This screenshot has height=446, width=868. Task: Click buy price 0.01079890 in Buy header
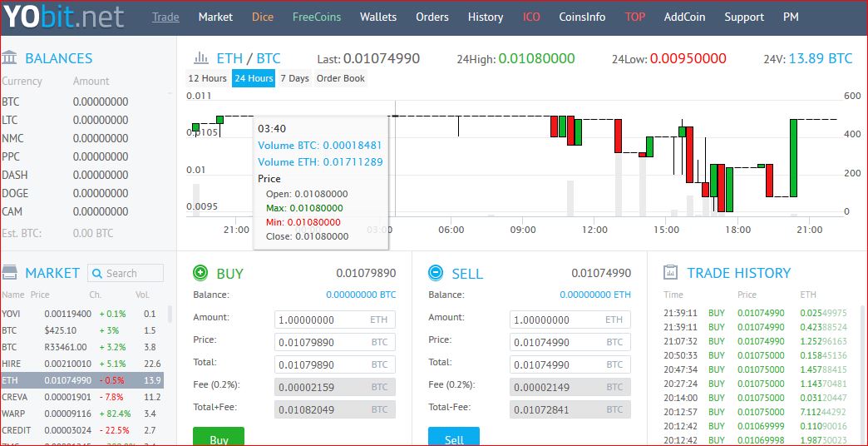[x=366, y=273]
